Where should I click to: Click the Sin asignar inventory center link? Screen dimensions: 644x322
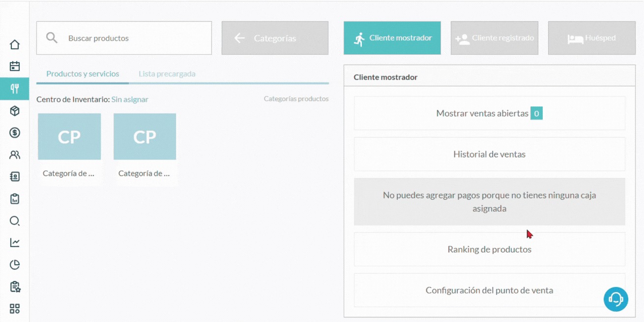tap(130, 99)
